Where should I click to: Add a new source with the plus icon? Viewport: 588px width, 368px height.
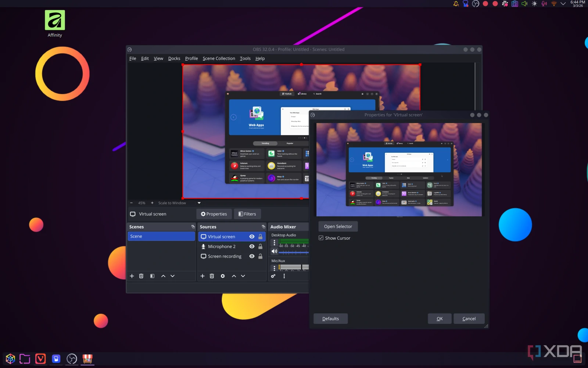click(203, 276)
